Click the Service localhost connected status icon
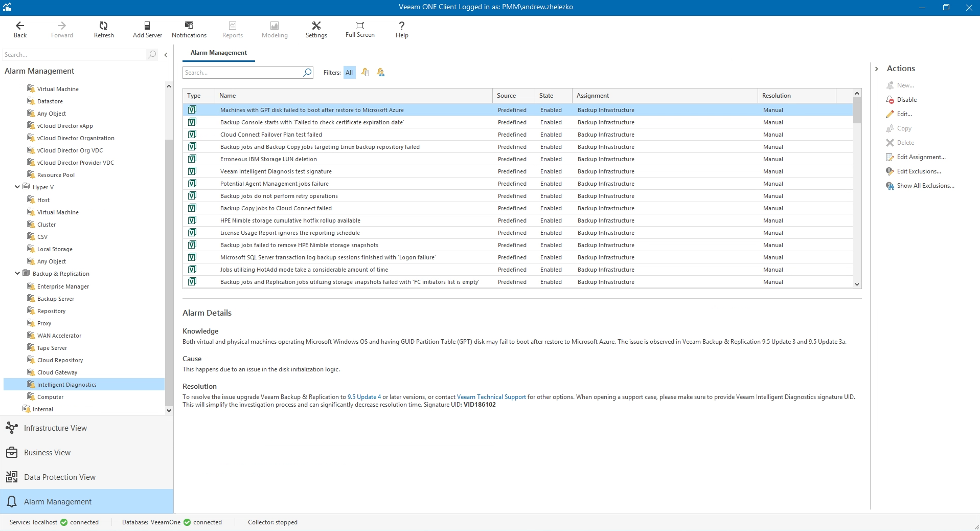 [64, 522]
